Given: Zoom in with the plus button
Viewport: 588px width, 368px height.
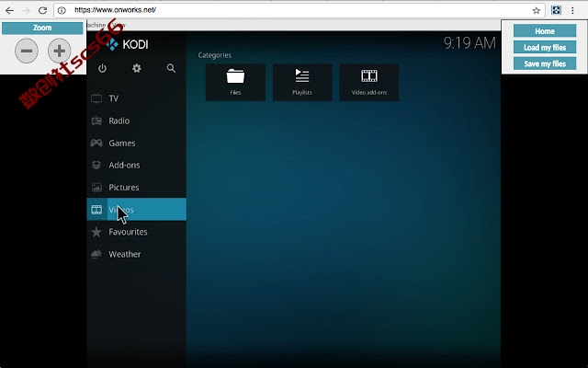Looking at the screenshot, I should coord(59,51).
